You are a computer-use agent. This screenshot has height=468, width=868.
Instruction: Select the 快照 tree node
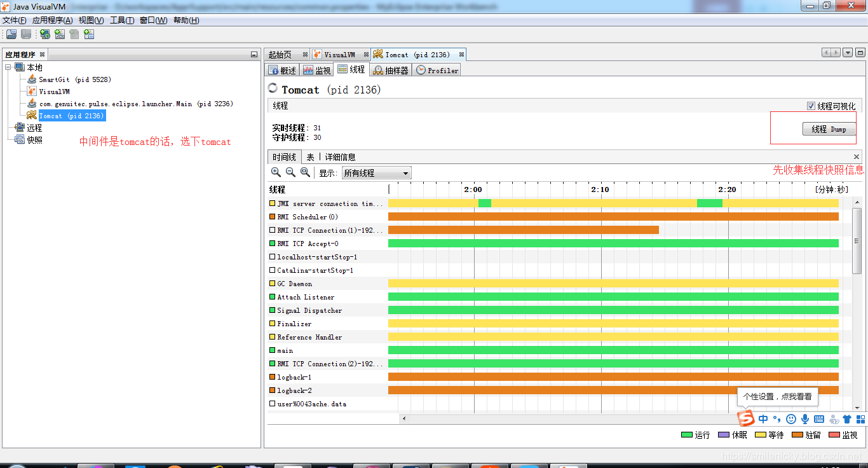34,140
